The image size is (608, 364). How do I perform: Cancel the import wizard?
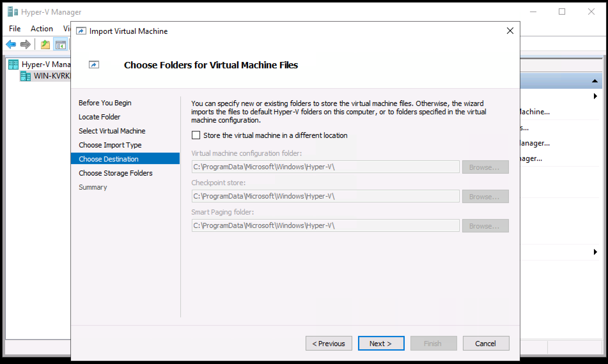486,343
